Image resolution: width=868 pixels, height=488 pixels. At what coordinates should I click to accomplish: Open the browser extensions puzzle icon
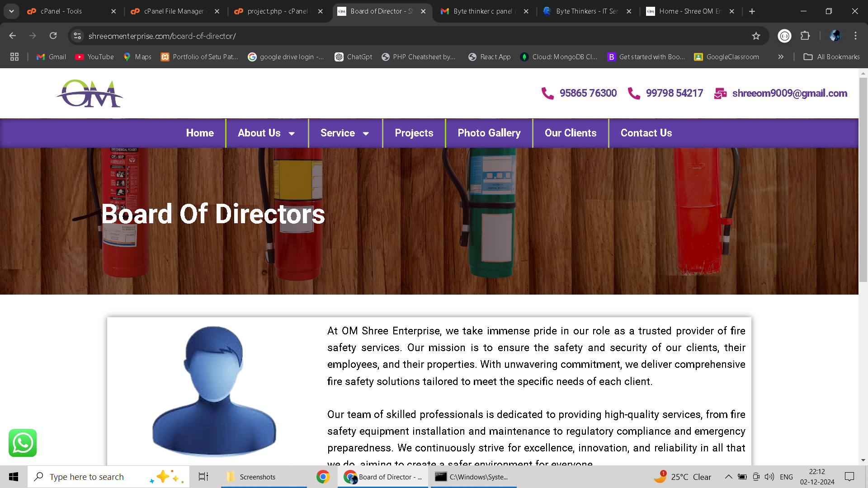pyautogui.click(x=805, y=36)
